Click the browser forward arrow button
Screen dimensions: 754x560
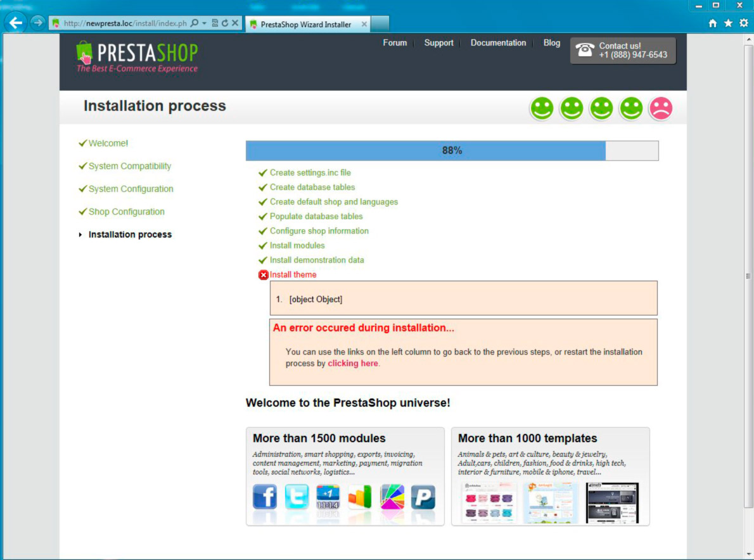click(37, 23)
